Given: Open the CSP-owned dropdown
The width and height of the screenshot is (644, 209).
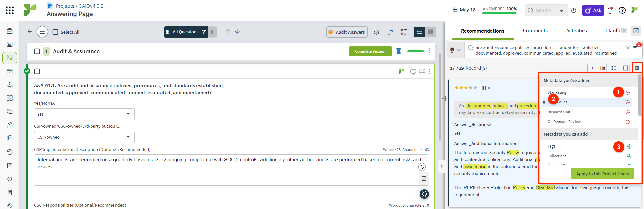Looking at the screenshot, I should point(84,137).
